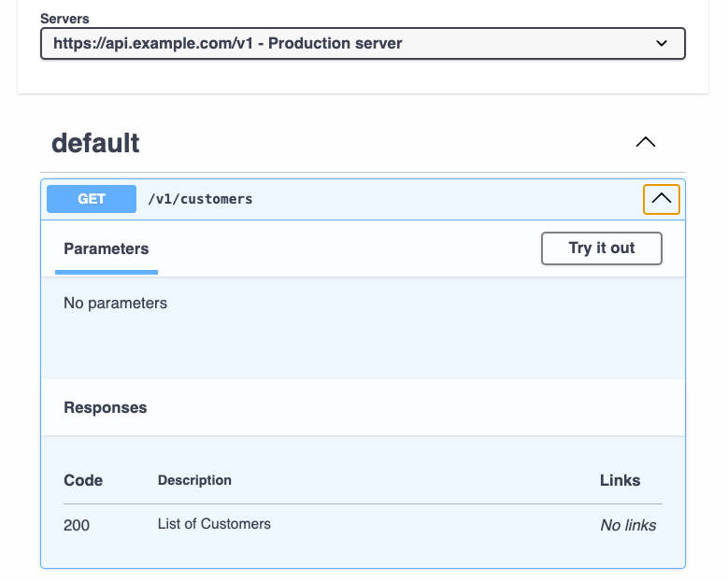Click the arrow on the Production server select
The height and width of the screenshot is (581, 728).
click(x=662, y=43)
